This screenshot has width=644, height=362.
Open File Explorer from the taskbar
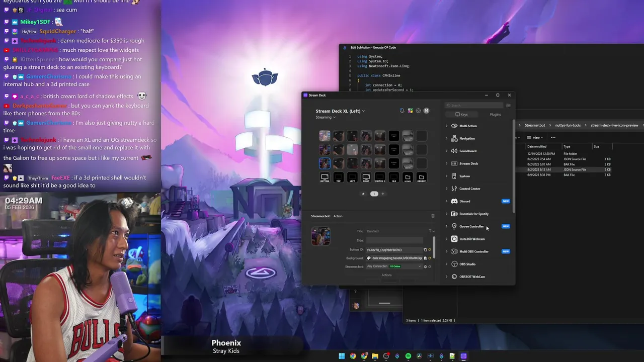tap(375, 356)
